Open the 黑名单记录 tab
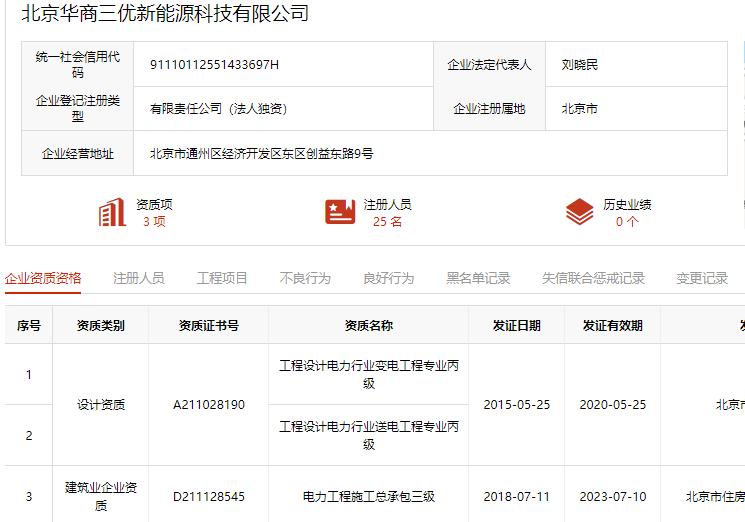The height and width of the screenshot is (522, 745). (478, 278)
